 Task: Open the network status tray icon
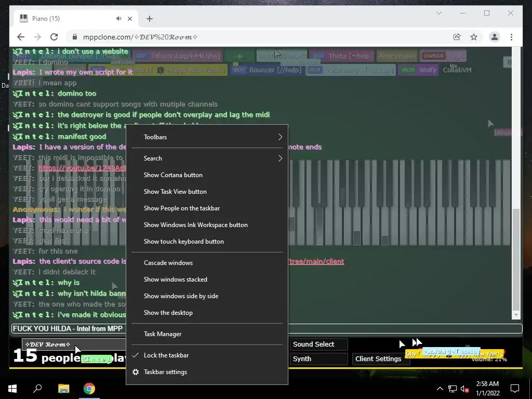pyautogui.click(x=453, y=389)
